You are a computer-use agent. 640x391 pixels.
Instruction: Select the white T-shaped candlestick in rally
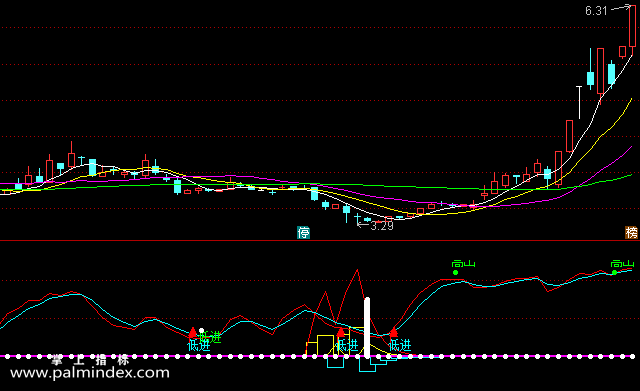(579, 102)
